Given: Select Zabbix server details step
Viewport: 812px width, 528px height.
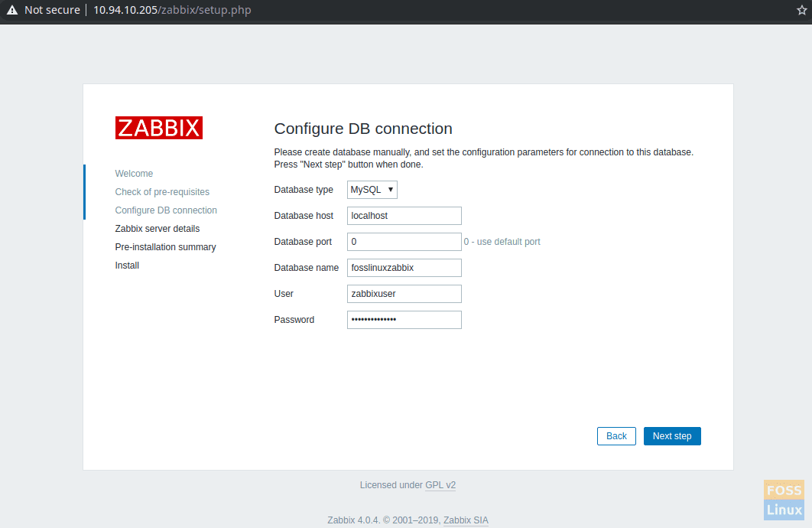Looking at the screenshot, I should click(157, 229).
